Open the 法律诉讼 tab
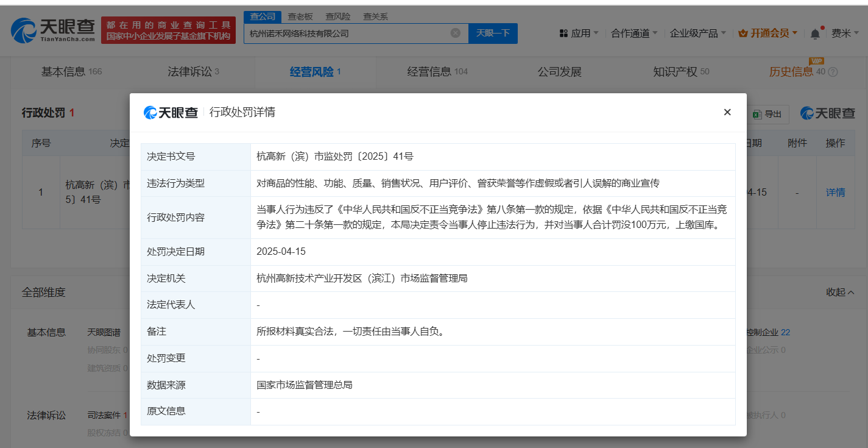This screenshot has width=868, height=448. [x=193, y=72]
